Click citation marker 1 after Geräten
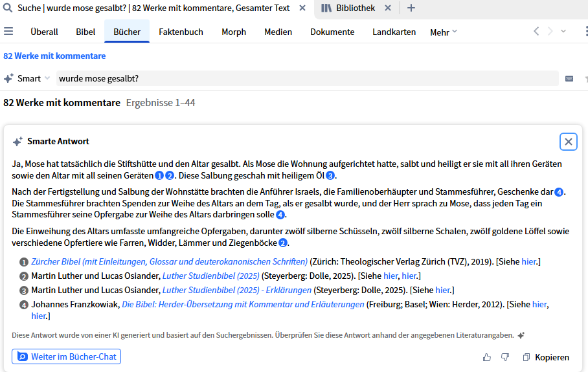588x372 pixels. (159, 176)
